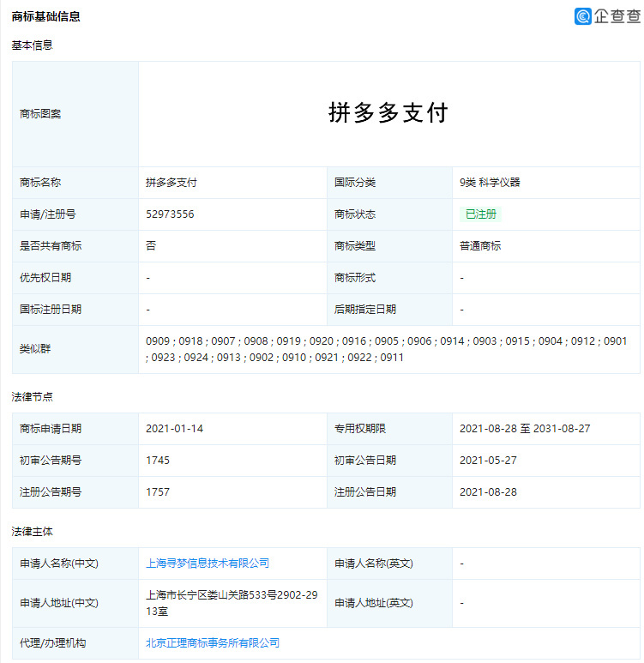Click the 法律节点 section title

tap(32, 397)
